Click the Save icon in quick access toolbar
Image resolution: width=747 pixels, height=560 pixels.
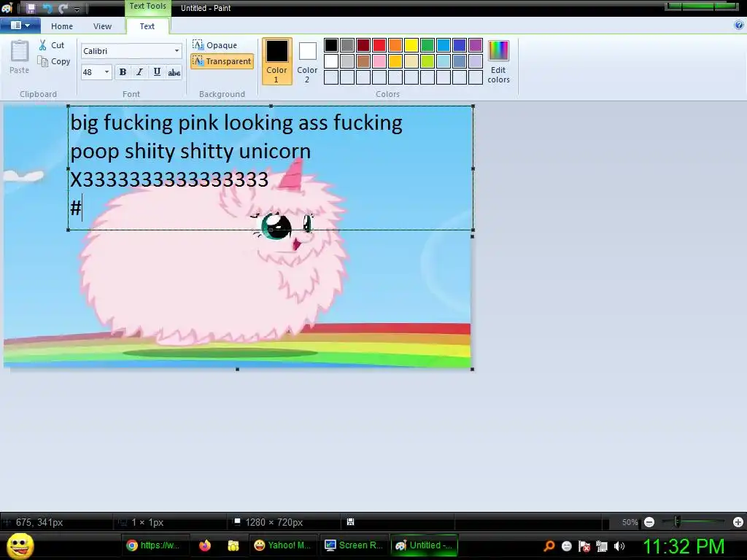click(x=31, y=8)
